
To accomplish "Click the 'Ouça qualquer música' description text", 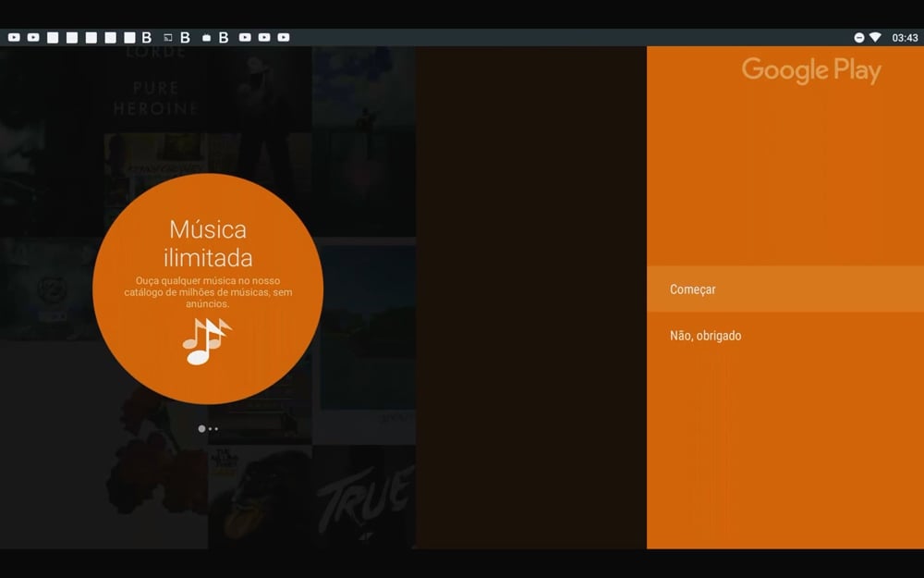I will coord(208,292).
